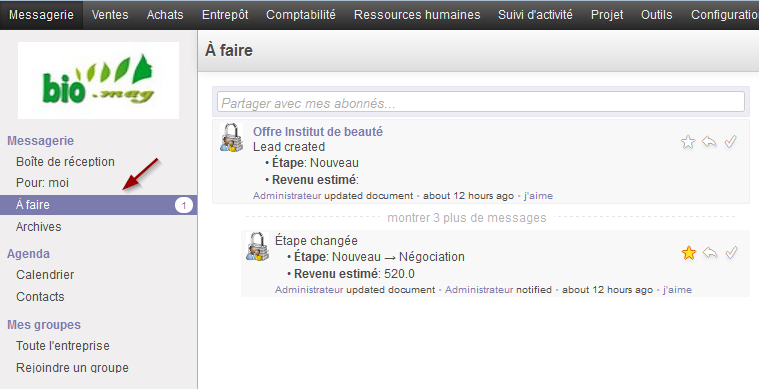Open Calendrier under Agenda
Image resolution: width=759 pixels, height=389 pixels.
click(x=45, y=275)
